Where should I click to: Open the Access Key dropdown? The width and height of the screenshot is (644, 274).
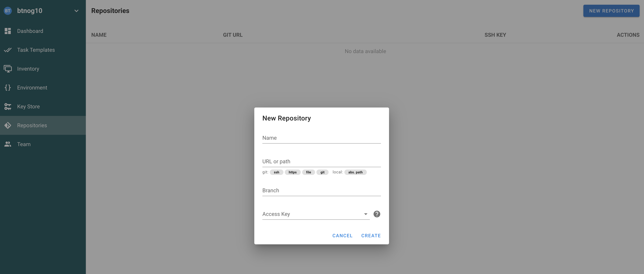(x=316, y=214)
